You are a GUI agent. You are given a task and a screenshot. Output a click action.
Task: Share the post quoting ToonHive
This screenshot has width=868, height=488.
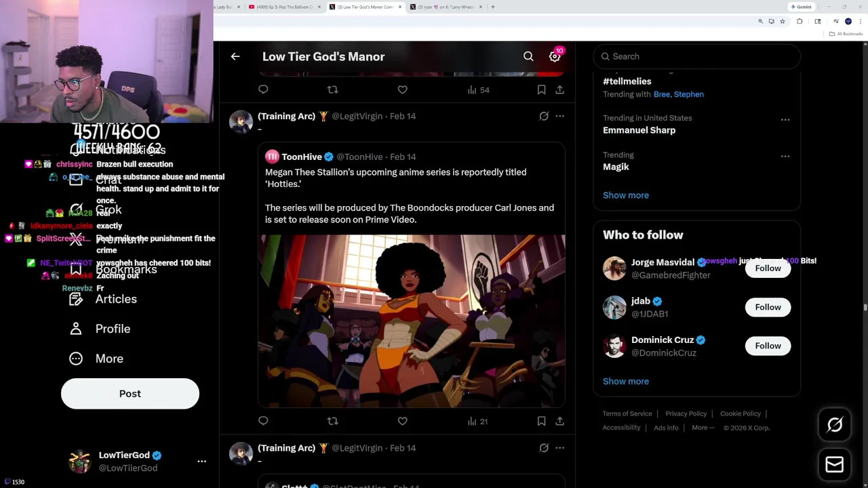[x=559, y=421]
